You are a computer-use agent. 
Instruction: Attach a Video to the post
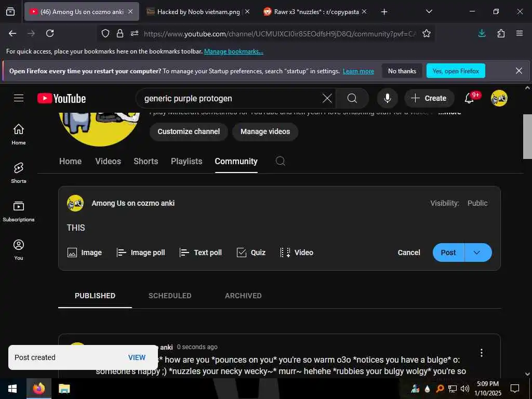tap(297, 252)
